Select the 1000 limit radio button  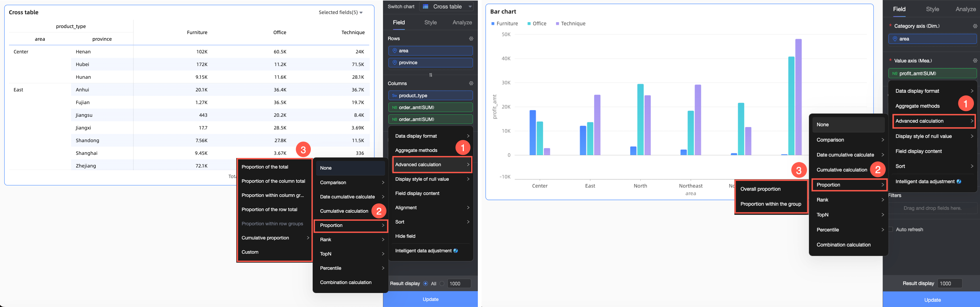point(442,283)
